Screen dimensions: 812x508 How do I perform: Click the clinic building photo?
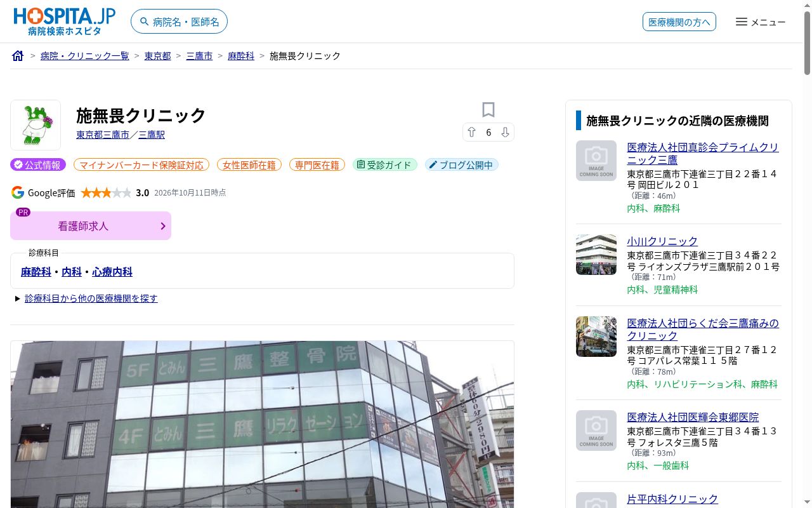(262, 424)
